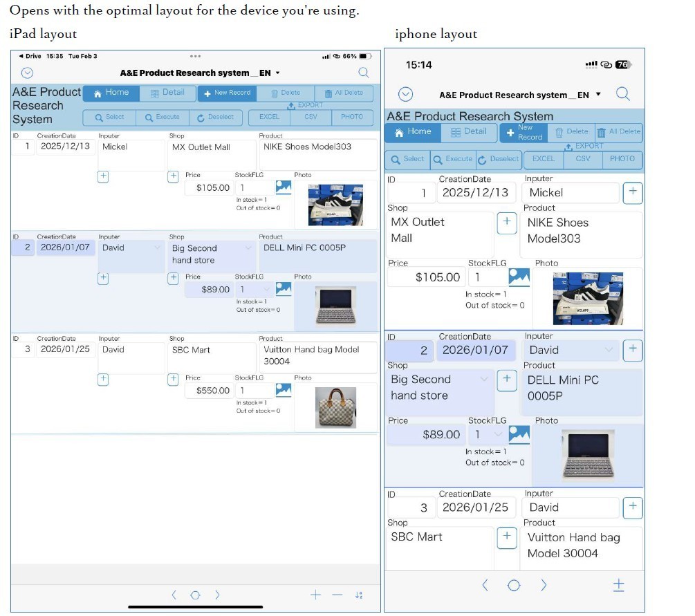Click picture icon beside $105.00 iPad price
Viewport: 695px width, 616px height.
284,187
